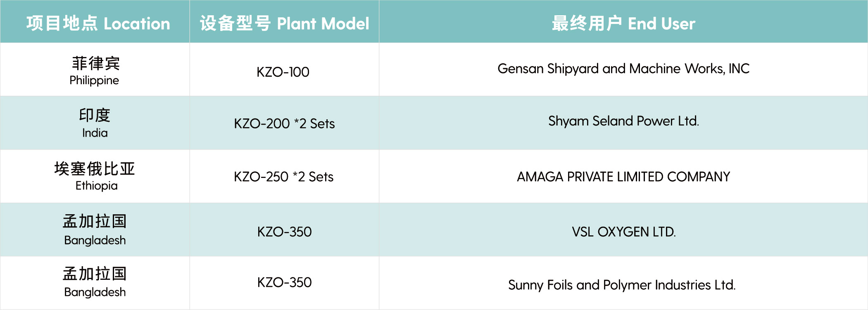
Task: Select Sunny Foils and Polymer Industries Ltd.
Action: click(x=622, y=285)
